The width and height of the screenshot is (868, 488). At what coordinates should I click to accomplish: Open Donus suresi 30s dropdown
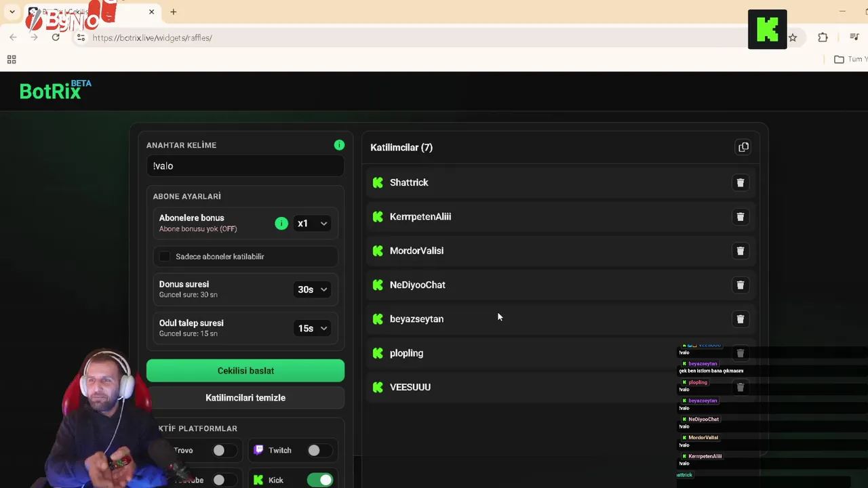(312, 289)
